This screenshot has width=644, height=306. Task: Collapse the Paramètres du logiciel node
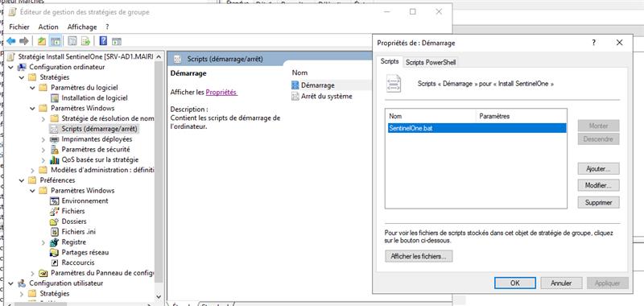tap(32, 88)
